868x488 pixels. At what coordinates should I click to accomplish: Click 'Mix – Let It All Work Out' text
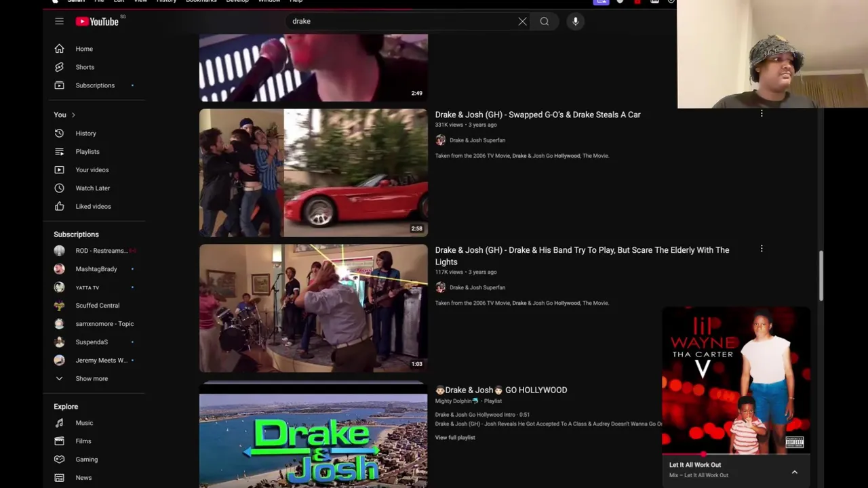698,475
